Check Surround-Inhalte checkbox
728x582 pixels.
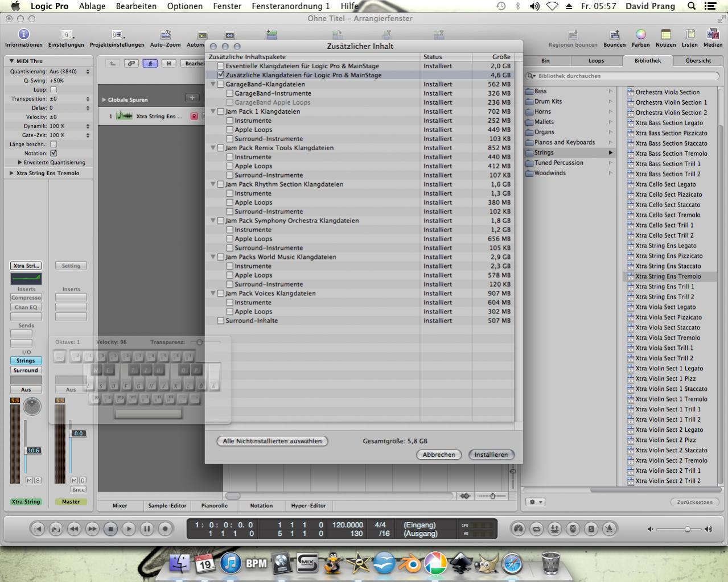pos(221,321)
